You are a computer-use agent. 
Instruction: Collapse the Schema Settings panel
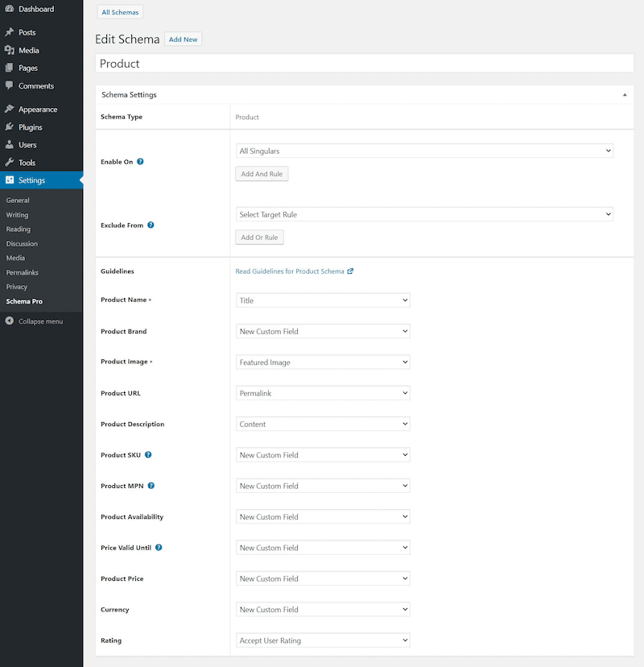625,94
